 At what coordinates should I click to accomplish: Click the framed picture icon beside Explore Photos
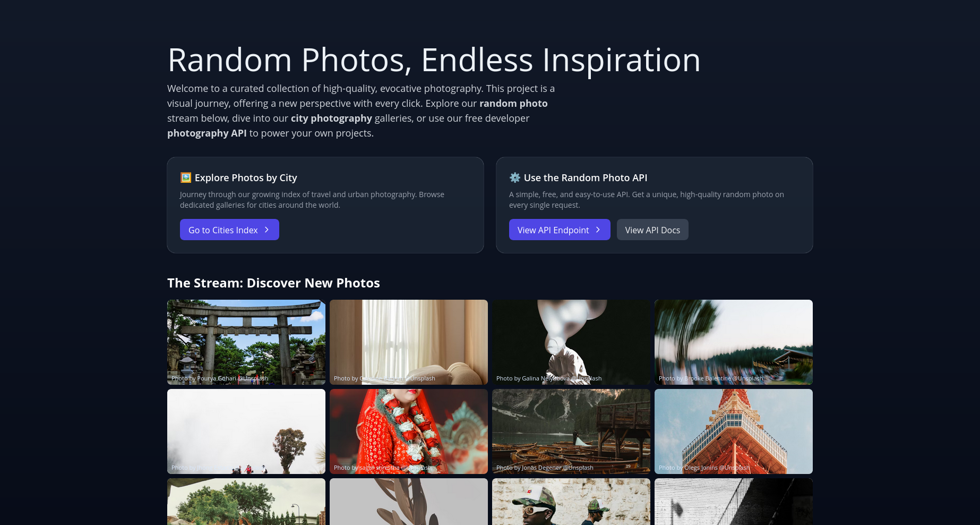[x=185, y=177]
